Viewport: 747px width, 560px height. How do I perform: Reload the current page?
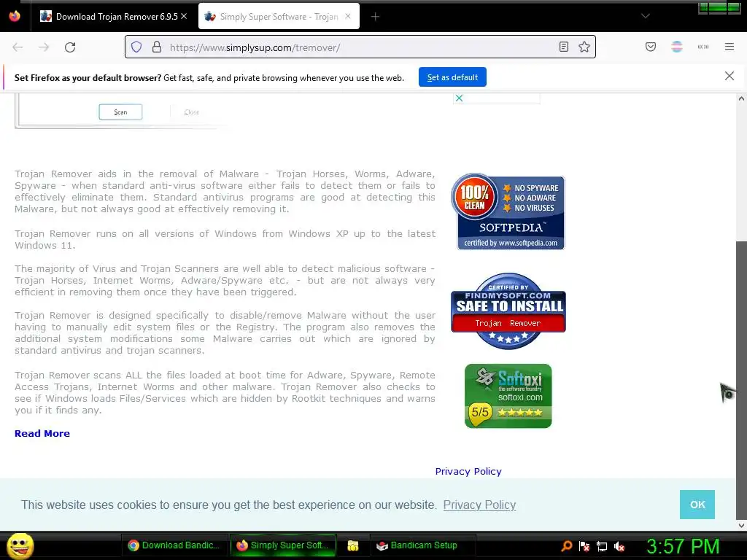70,47
